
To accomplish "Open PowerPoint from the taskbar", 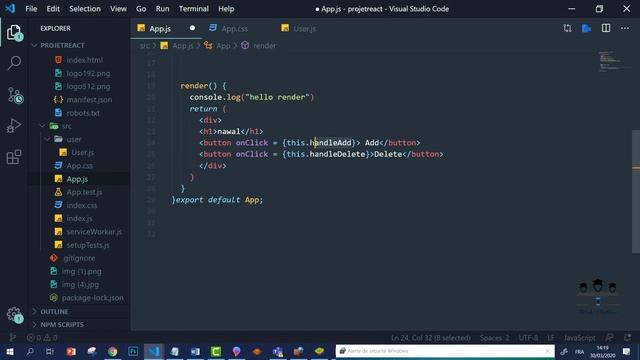I will coord(71,351).
